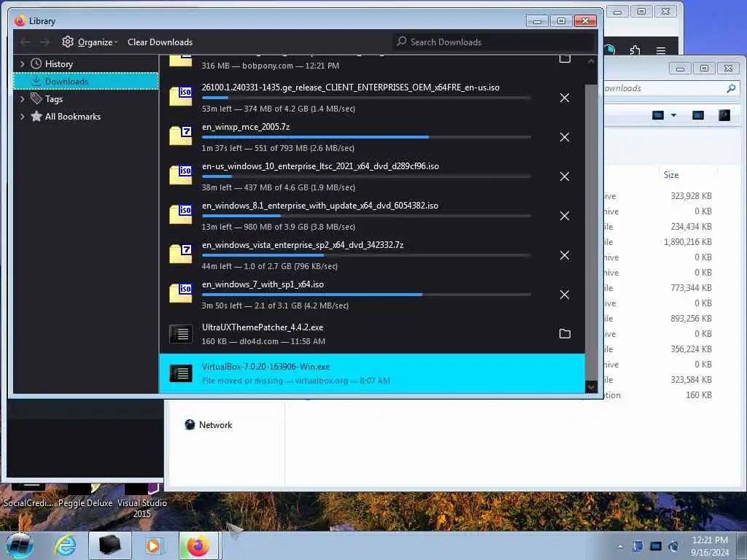747x560 pixels.
Task: Open the Organize dropdown menu
Action: point(90,42)
